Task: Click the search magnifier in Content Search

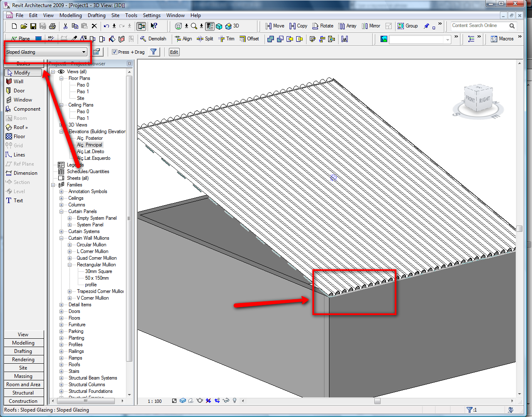Action: [512, 26]
